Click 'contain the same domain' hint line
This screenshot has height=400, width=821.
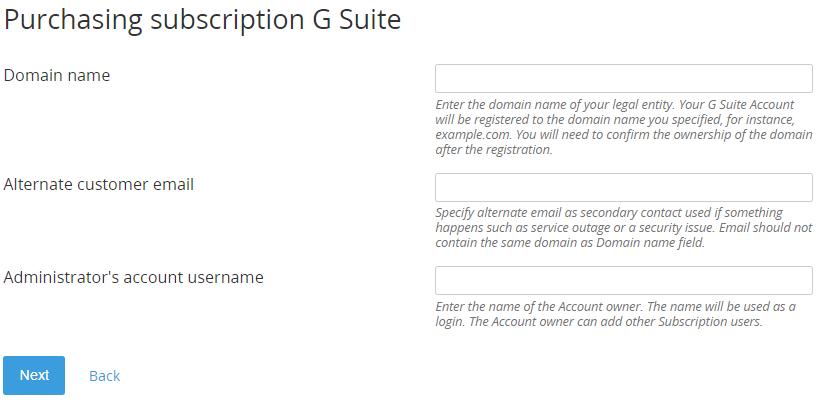pyautogui.click(x=570, y=243)
